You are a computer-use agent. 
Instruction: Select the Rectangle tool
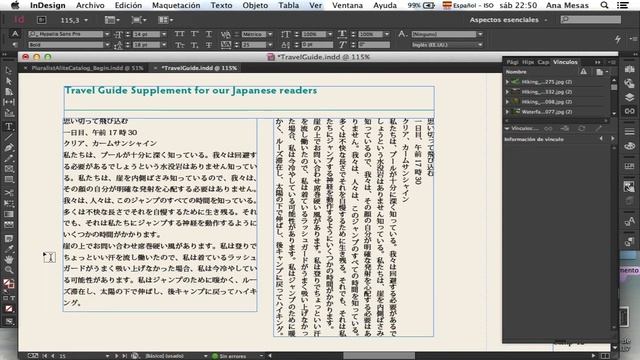pyautogui.click(x=9, y=180)
